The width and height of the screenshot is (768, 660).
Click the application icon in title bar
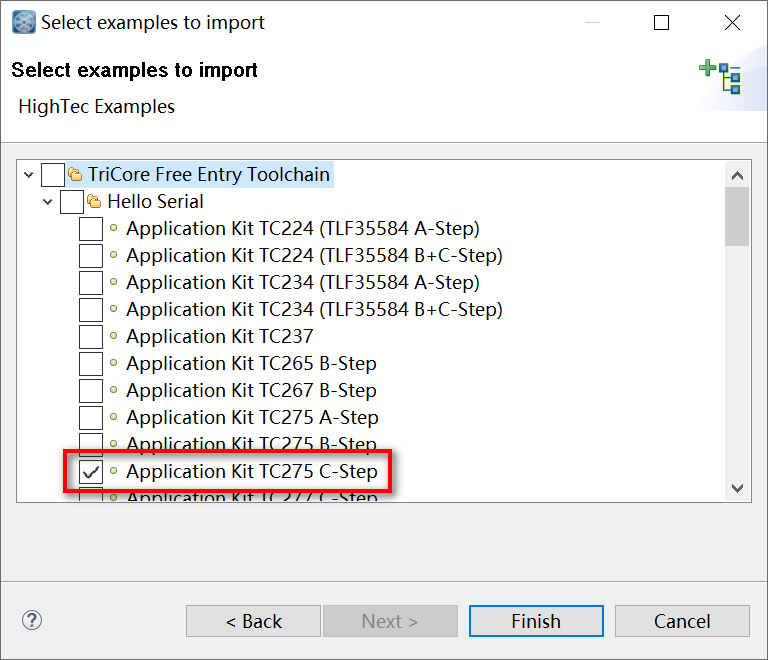24,22
